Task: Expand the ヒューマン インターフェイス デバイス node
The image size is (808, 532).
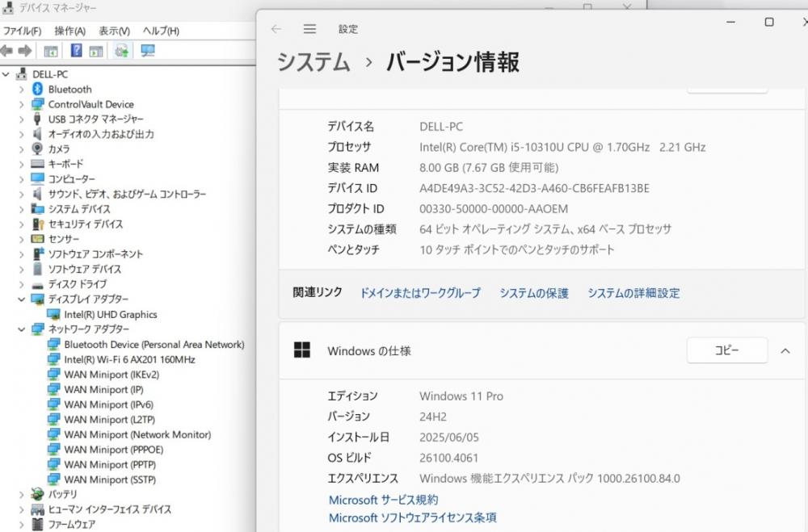Action: pyautogui.click(x=21, y=509)
